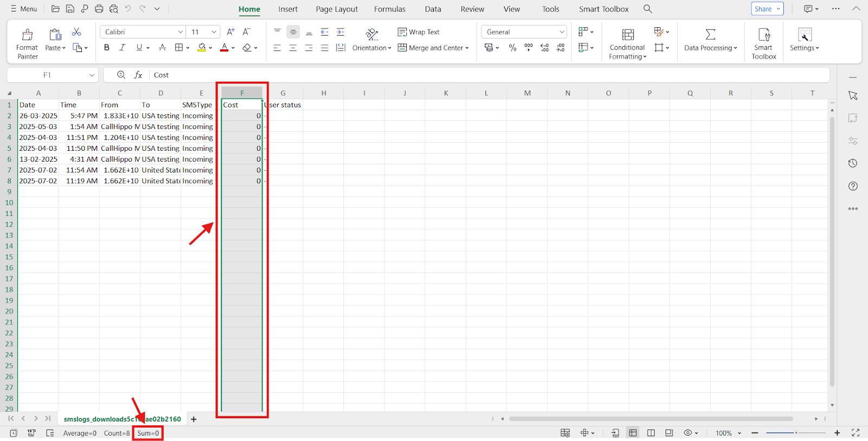
Task: Switch to Page Layout view in the status bar
Action: pyautogui.click(x=651, y=433)
